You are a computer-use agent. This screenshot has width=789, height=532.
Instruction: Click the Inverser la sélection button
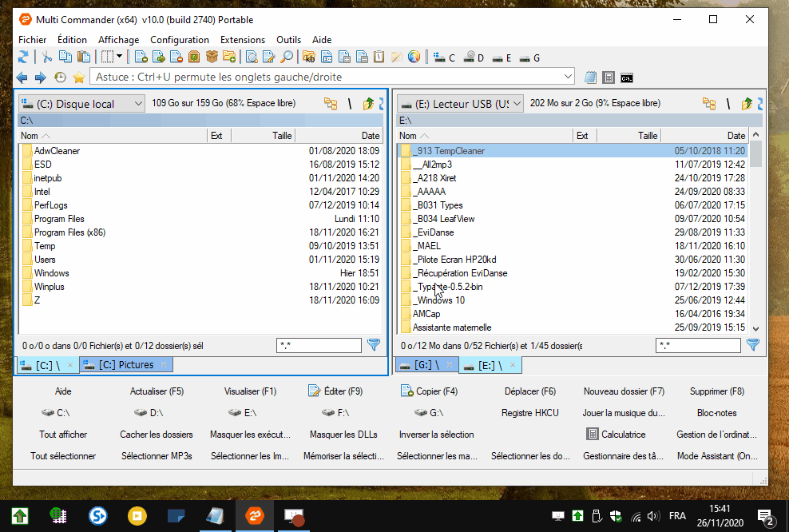point(436,435)
